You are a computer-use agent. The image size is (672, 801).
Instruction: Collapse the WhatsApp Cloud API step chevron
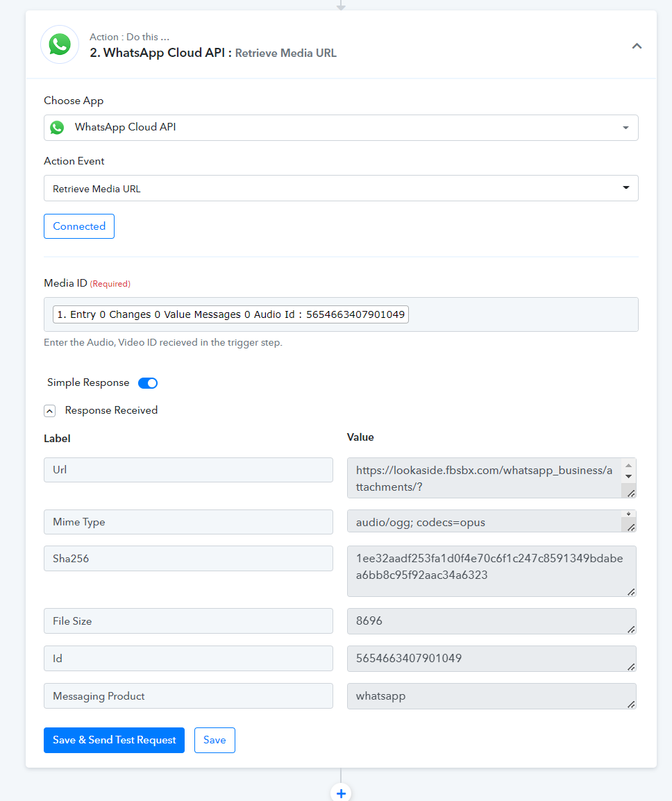click(x=636, y=46)
